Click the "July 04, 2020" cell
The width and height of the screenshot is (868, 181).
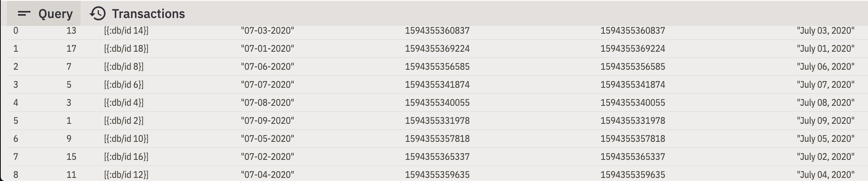pyautogui.click(x=825, y=174)
